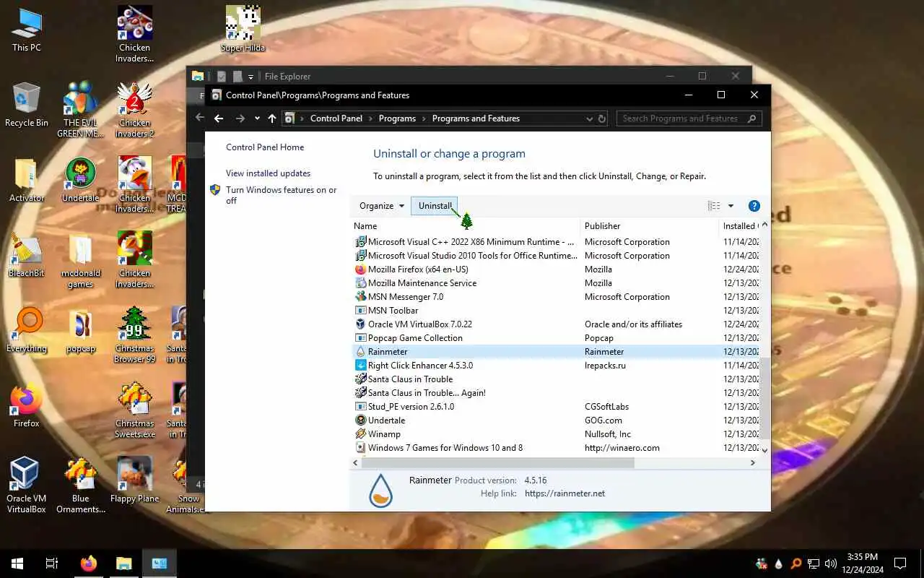Select Oracle VM VirtualBox 7.0.22 row

556,324
